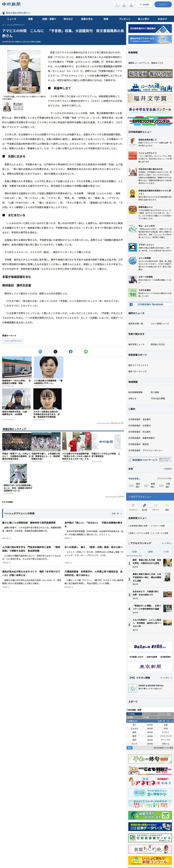Click the ハッシュタグ#ふくい keyword tag
This screenshot has height=868, width=174.
pos(13,341)
